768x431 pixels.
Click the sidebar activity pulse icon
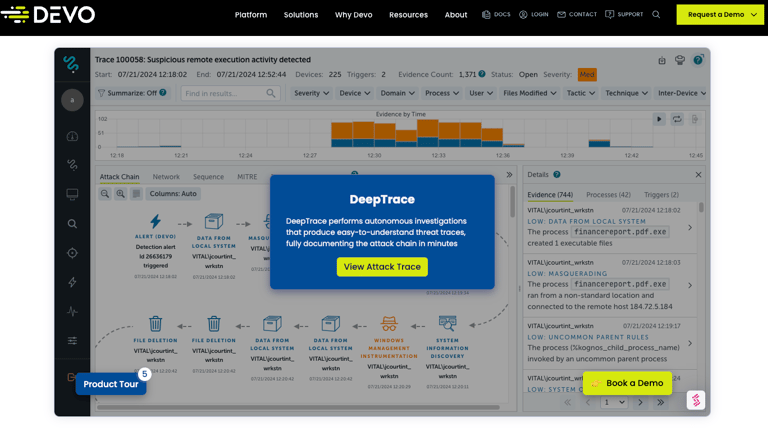tap(72, 311)
